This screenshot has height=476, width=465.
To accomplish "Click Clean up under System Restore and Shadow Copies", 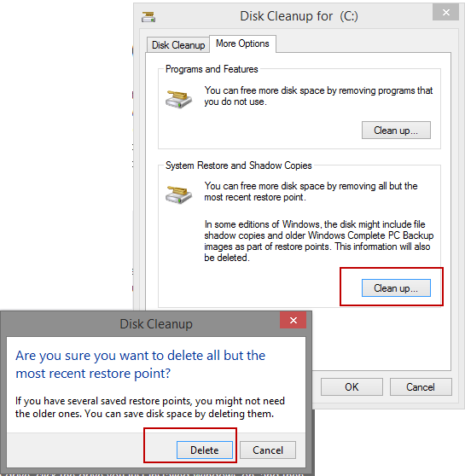I will 396,287.
